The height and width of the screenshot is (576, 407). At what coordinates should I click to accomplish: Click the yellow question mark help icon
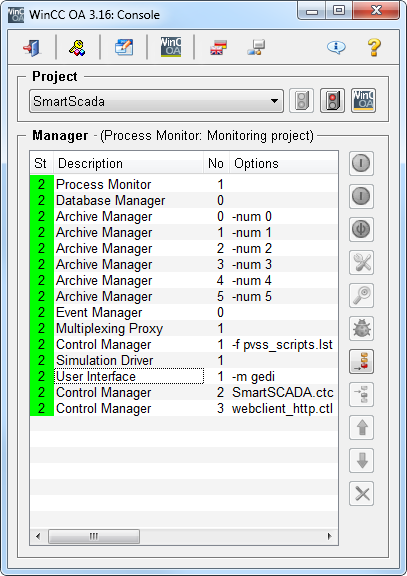tap(374, 47)
